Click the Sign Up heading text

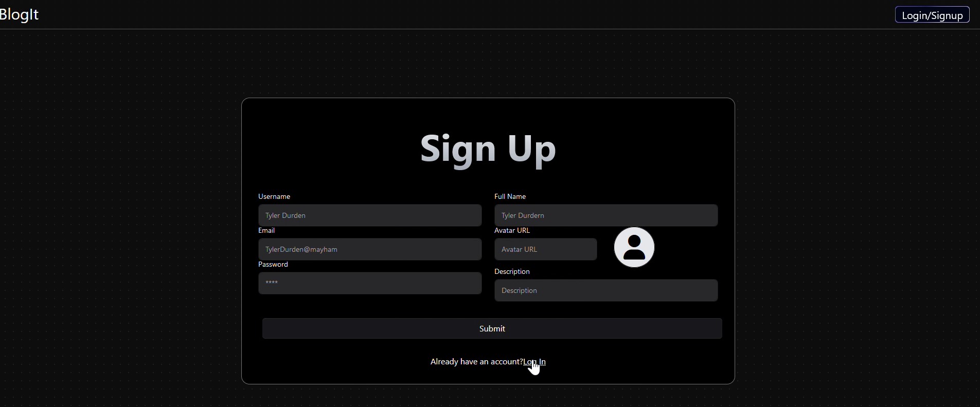click(488, 149)
